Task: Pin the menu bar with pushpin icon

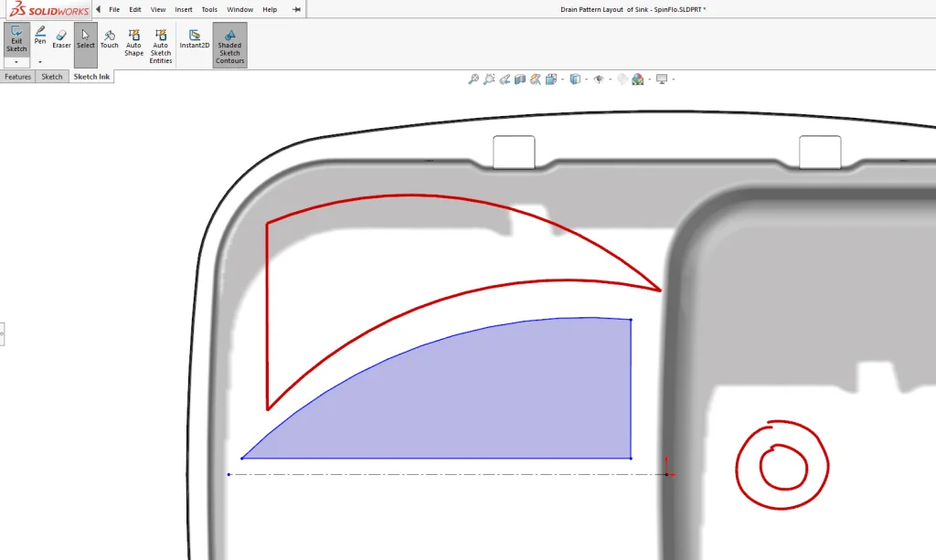Action: click(296, 9)
